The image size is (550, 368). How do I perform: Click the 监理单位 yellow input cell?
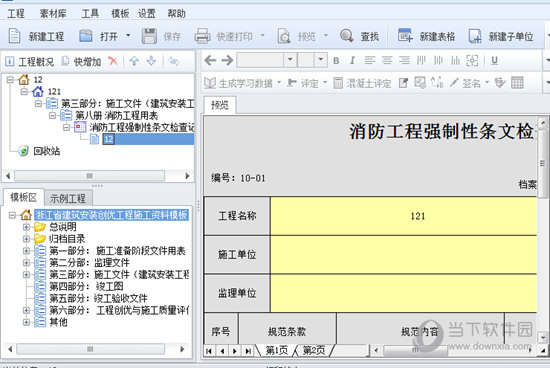pos(404,293)
